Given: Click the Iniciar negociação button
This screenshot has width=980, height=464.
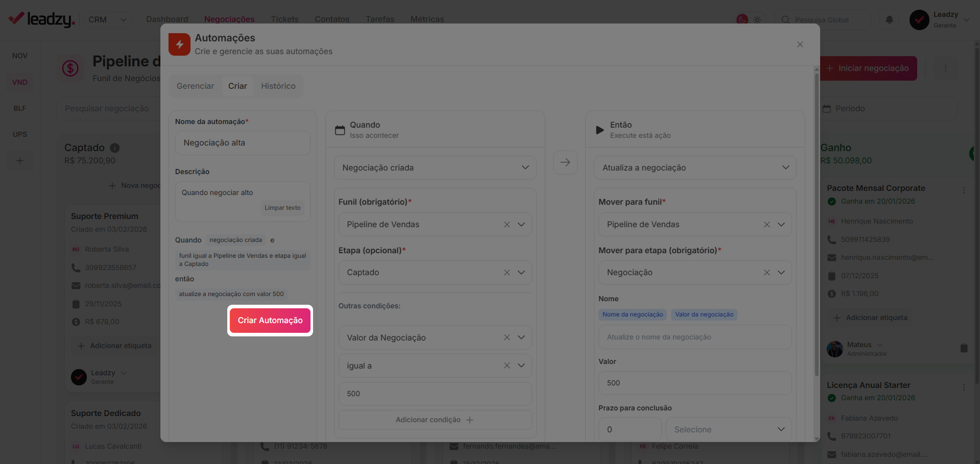Looking at the screenshot, I should pos(868,68).
